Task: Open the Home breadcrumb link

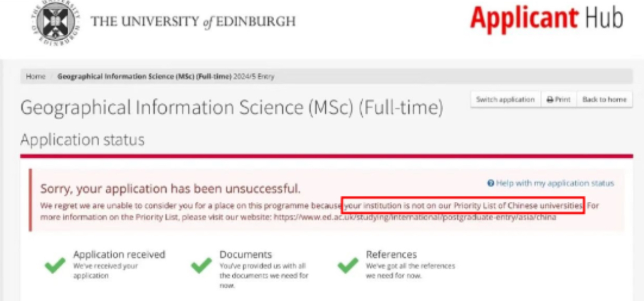Action: click(35, 77)
